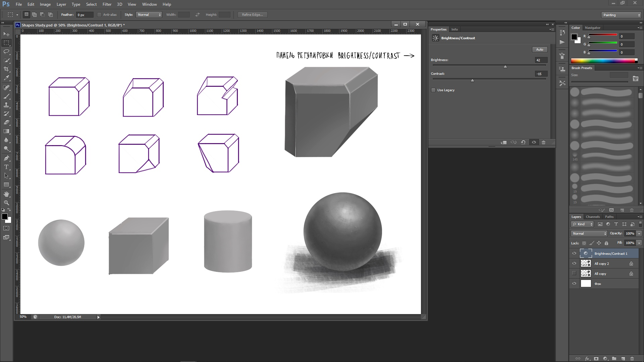This screenshot has height=362, width=644.
Task: Select the Crop tool
Action: 6,69
